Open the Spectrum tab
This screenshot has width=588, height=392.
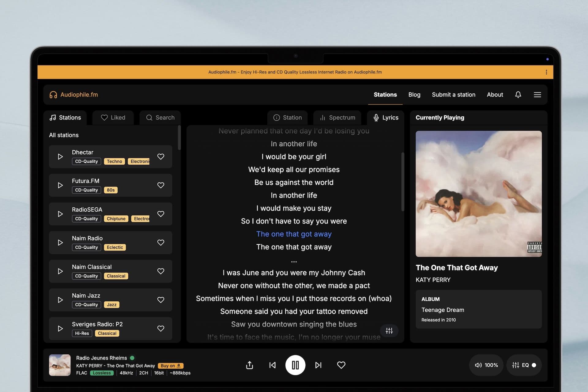(x=337, y=118)
